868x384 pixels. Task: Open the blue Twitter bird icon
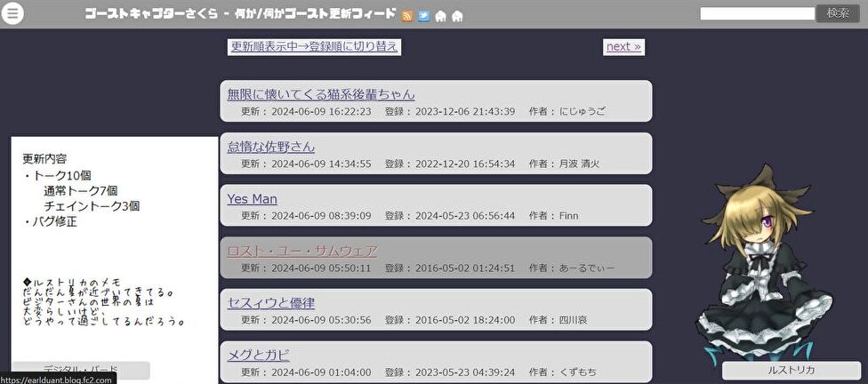pyautogui.click(x=424, y=16)
